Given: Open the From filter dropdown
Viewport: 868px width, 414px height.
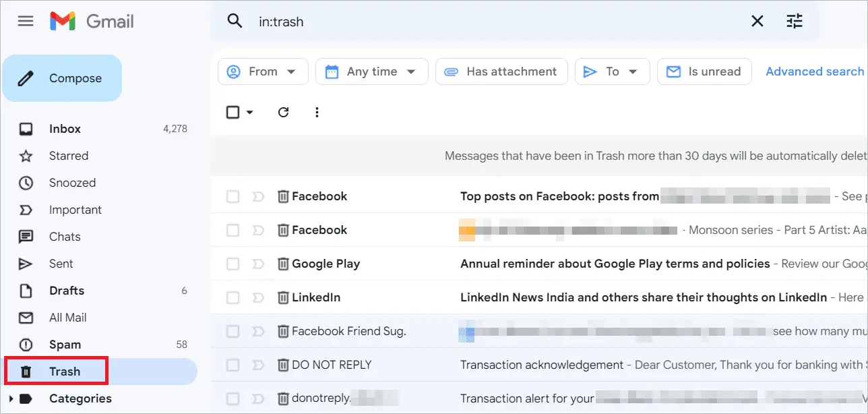Looking at the screenshot, I should pos(263,71).
